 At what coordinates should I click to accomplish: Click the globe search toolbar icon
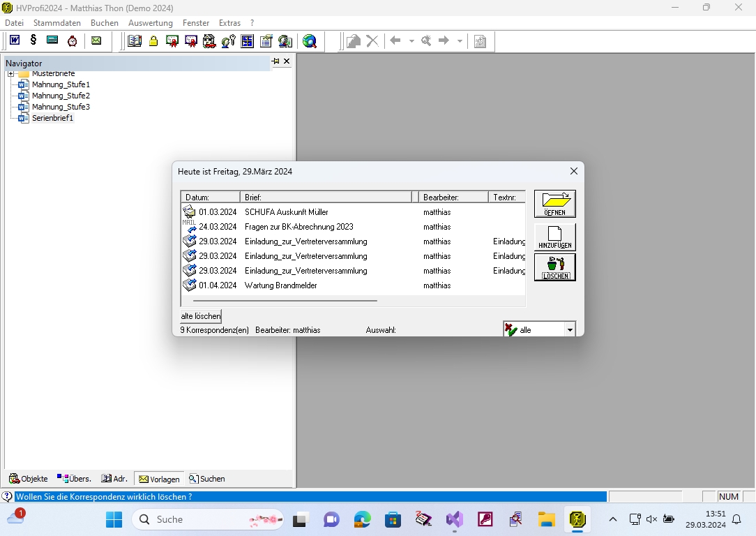point(310,41)
